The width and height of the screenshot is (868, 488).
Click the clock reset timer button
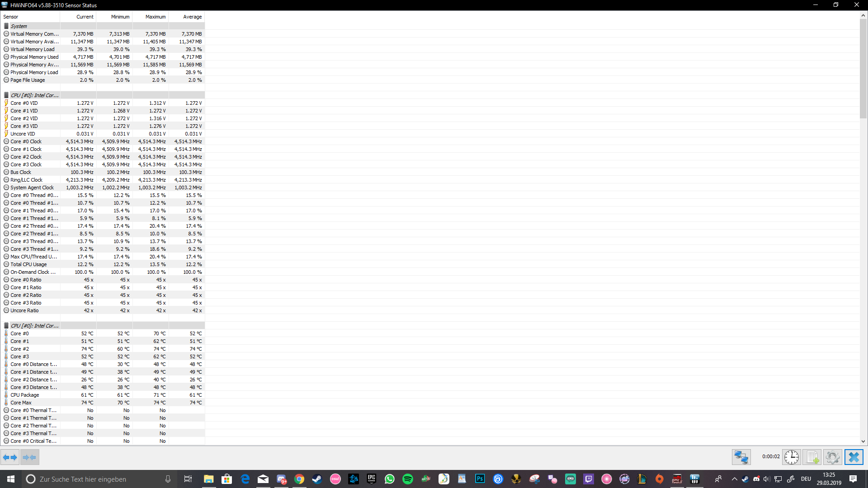pyautogui.click(x=791, y=457)
